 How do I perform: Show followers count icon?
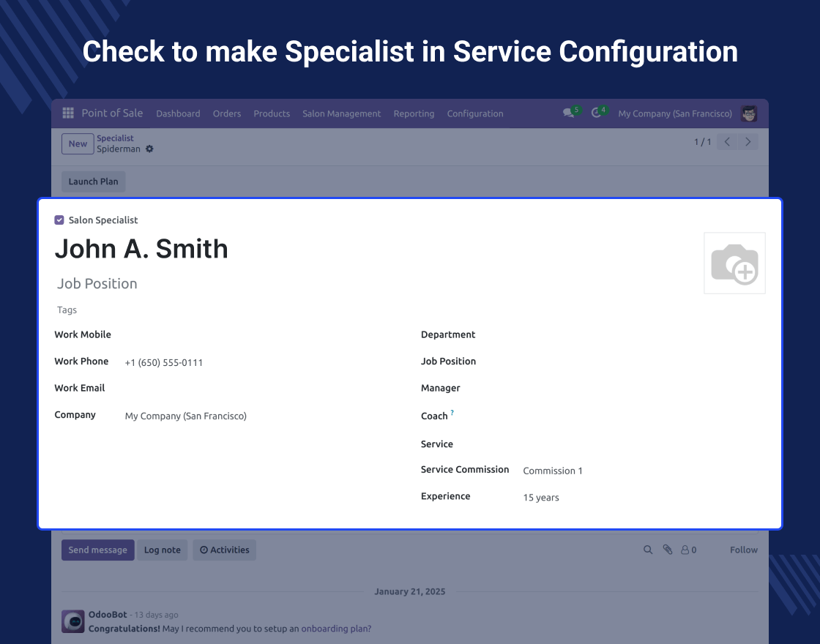[x=688, y=550]
